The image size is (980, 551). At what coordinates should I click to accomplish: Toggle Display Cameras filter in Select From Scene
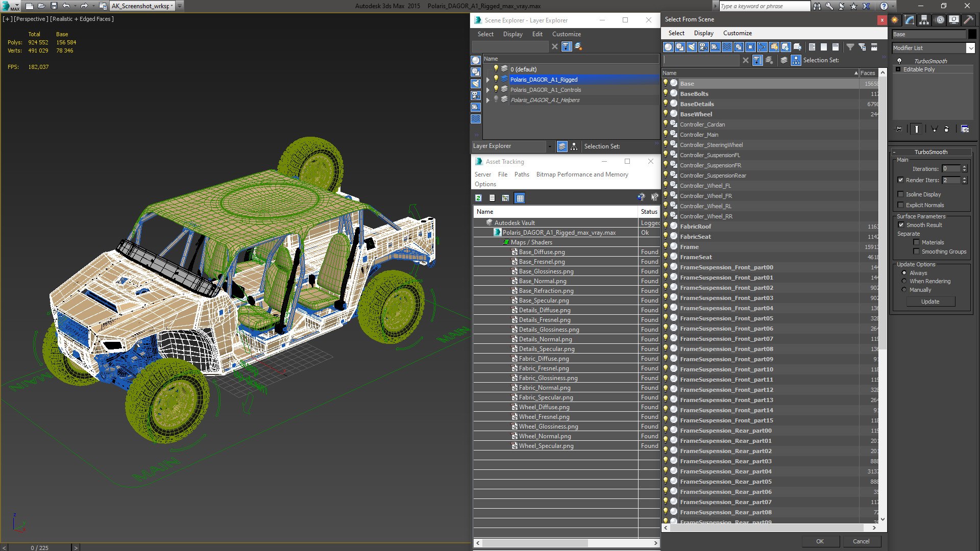(x=703, y=47)
